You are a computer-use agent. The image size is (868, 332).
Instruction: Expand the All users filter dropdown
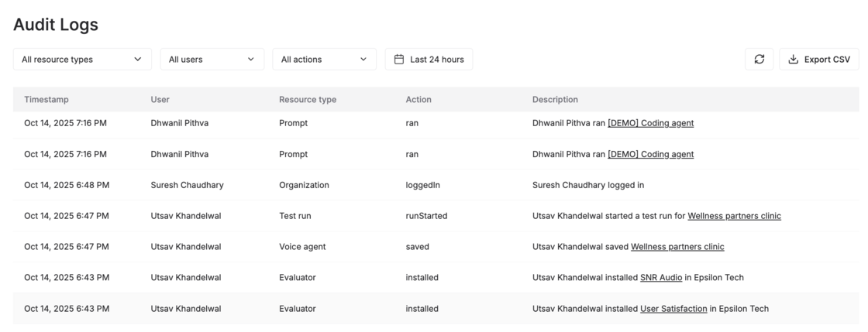click(212, 60)
